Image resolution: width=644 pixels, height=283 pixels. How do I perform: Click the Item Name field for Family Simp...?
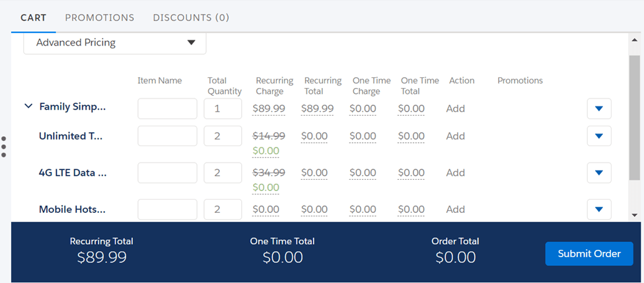(x=167, y=108)
